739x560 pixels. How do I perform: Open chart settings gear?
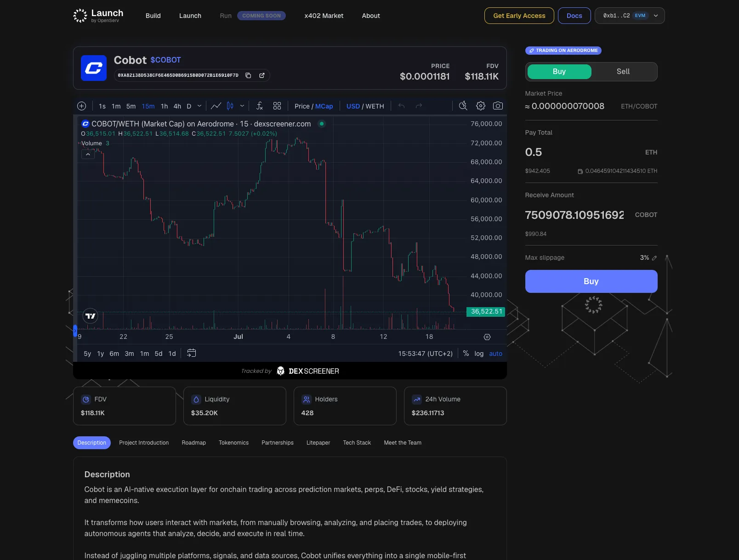coord(481,106)
